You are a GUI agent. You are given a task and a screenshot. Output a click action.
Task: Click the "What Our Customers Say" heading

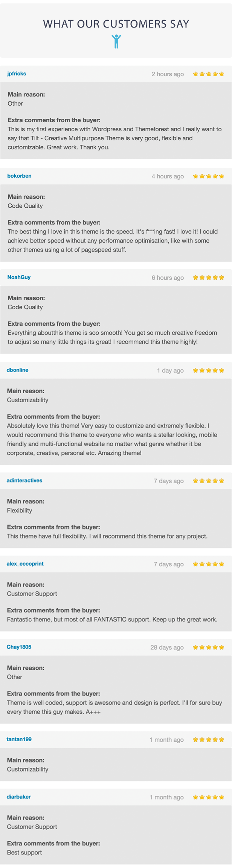click(x=116, y=24)
